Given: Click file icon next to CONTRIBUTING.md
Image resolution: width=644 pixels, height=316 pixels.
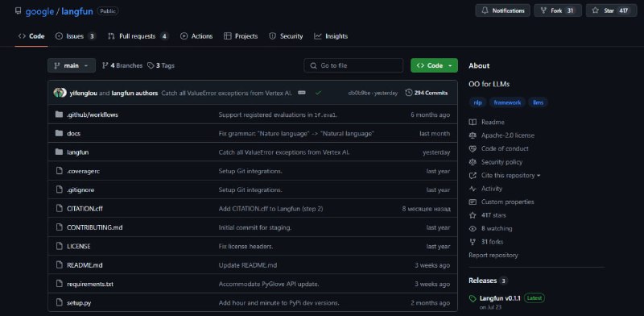Looking at the screenshot, I should 59,227.
